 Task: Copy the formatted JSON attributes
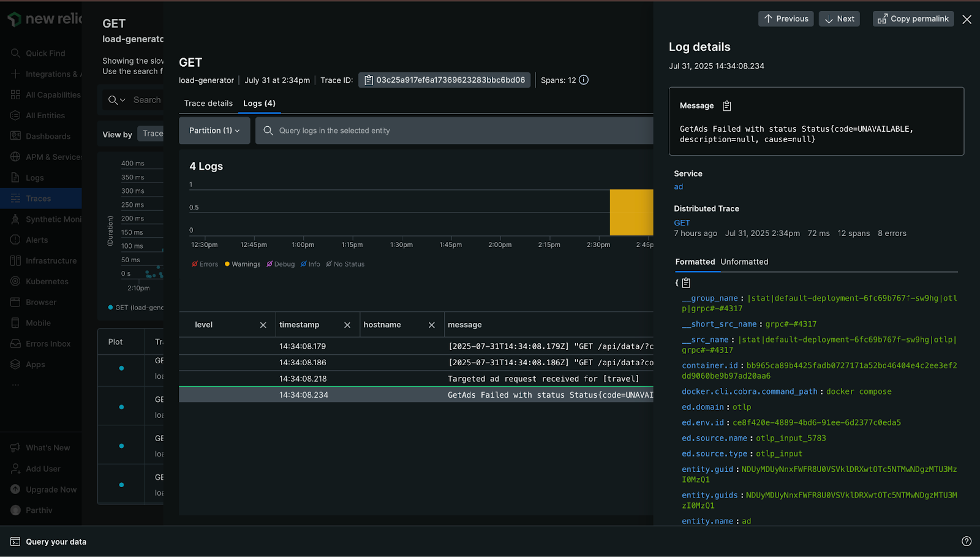click(686, 283)
